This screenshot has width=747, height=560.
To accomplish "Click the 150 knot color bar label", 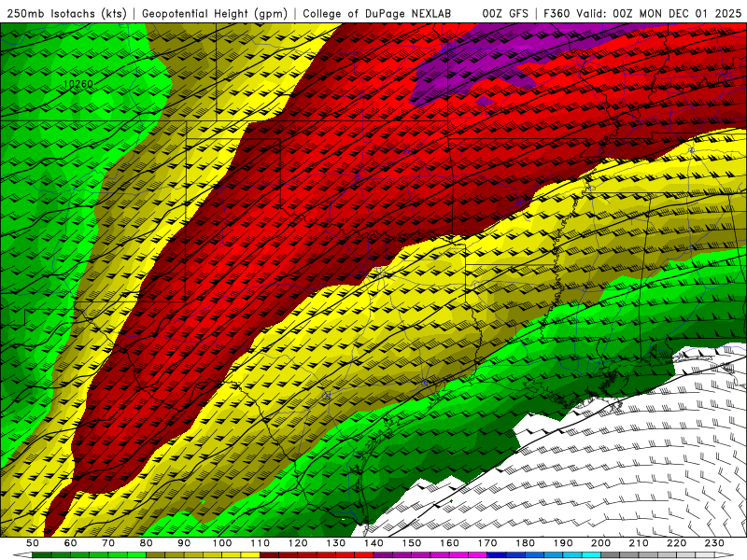I will (x=412, y=543).
